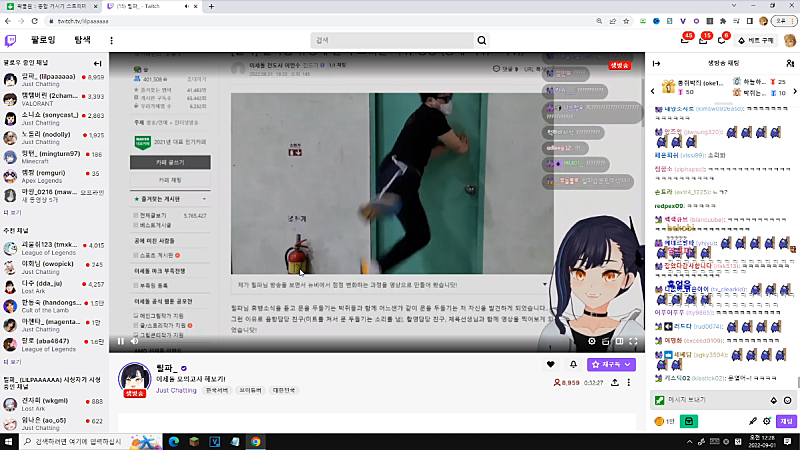
Task: Open stream more options three dots
Action: (629, 382)
